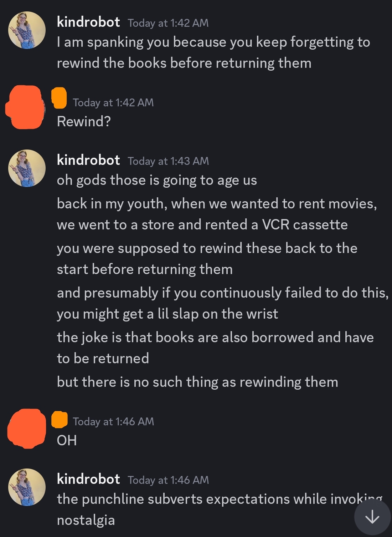
Task: Select the "oh gods those is going to age us" line
Action: pos(157,181)
